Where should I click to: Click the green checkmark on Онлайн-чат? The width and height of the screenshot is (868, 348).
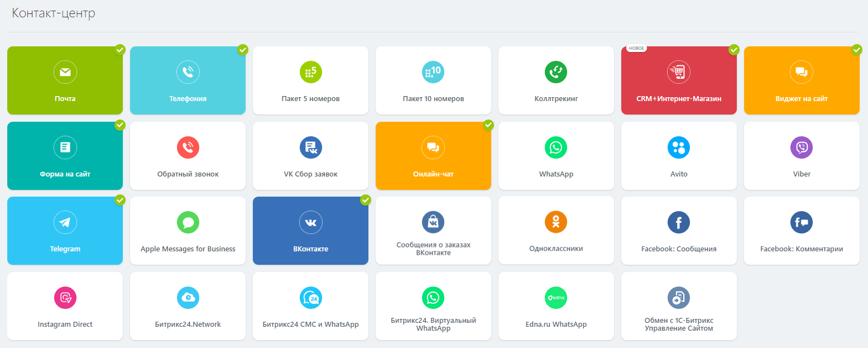click(x=488, y=125)
